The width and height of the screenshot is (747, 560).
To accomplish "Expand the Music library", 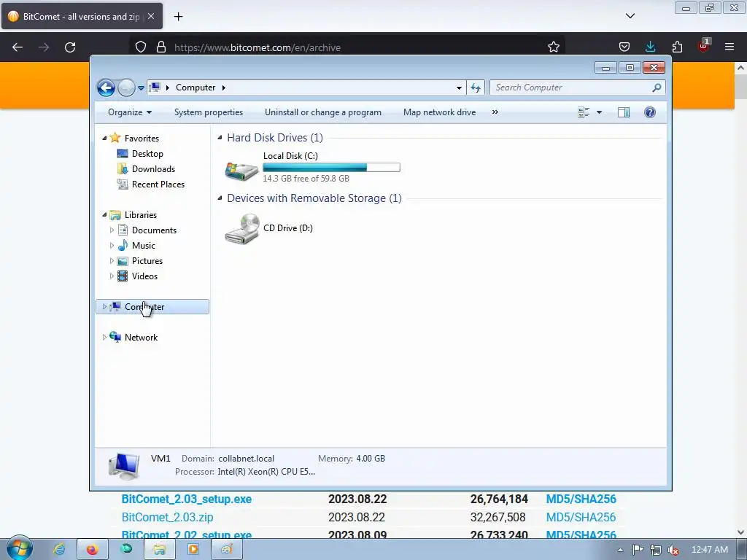I will pyautogui.click(x=112, y=245).
